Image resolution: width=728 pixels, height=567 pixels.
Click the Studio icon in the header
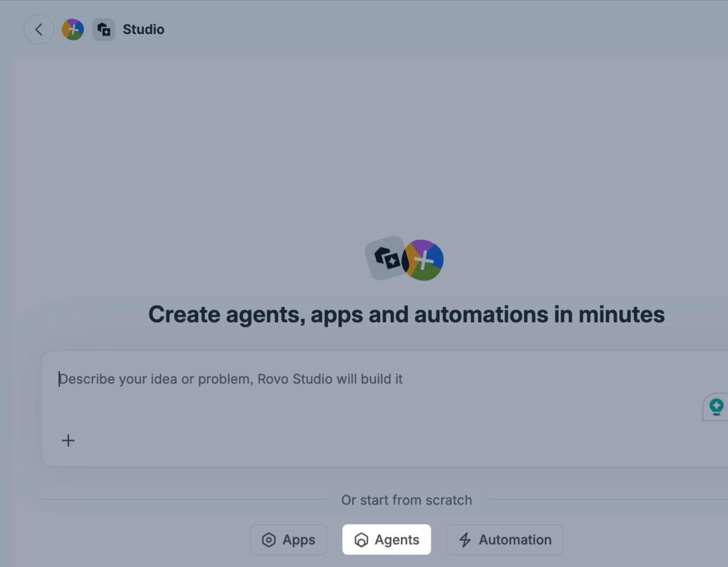tap(104, 30)
